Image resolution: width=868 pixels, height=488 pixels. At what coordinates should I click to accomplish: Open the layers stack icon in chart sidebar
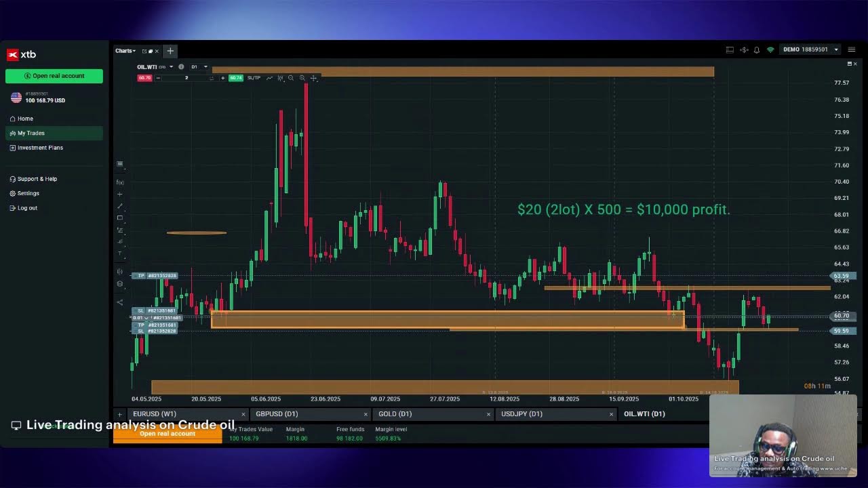(x=120, y=283)
